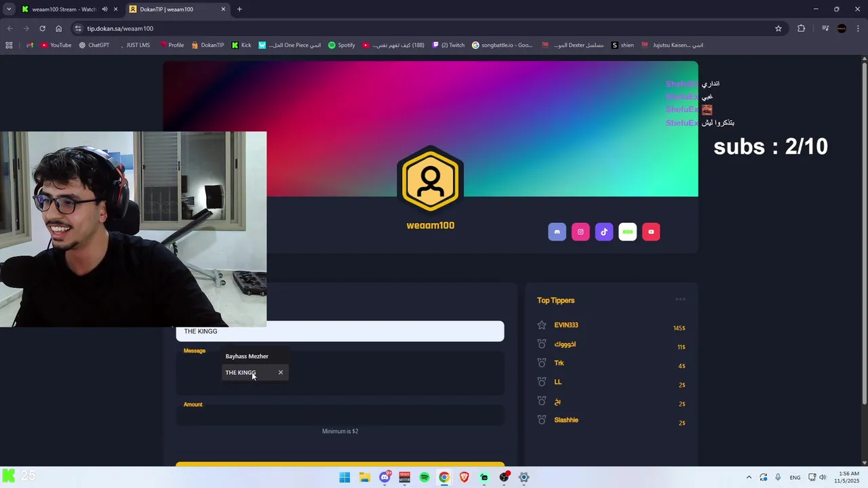This screenshot has width=868, height=488.
Task: Open the tab search dropdown arrow
Action: pos(8,9)
